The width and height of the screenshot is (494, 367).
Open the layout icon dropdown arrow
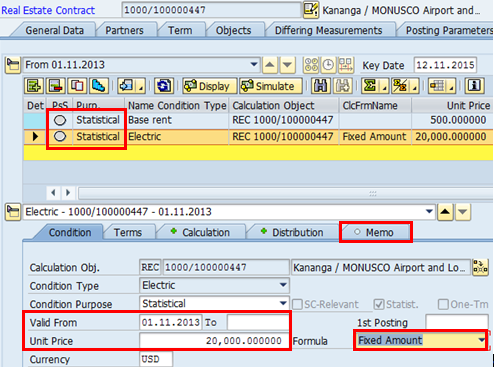click(x=452, y=87)
